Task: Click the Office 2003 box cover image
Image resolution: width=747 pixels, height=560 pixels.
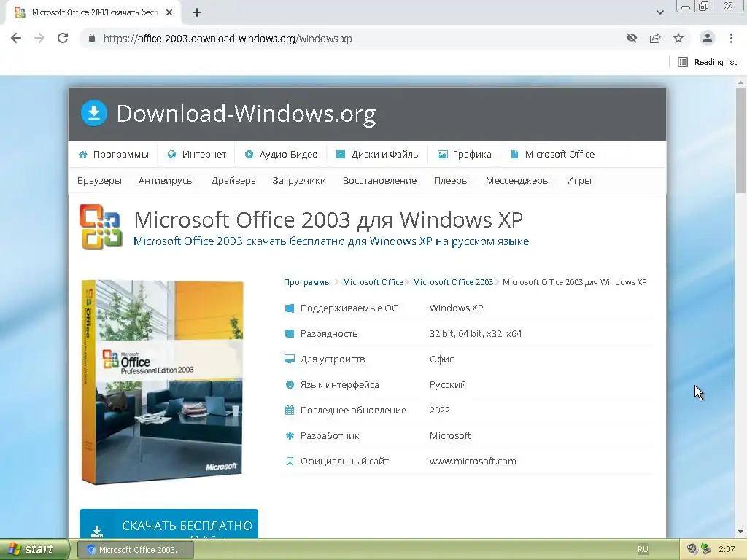Action: coord(162,382)
